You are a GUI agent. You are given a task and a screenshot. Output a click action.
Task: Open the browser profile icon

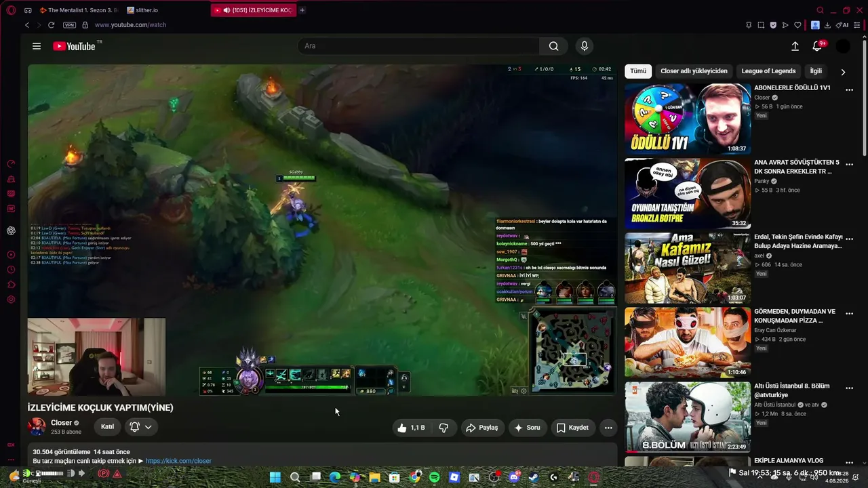tap(815, 25)
